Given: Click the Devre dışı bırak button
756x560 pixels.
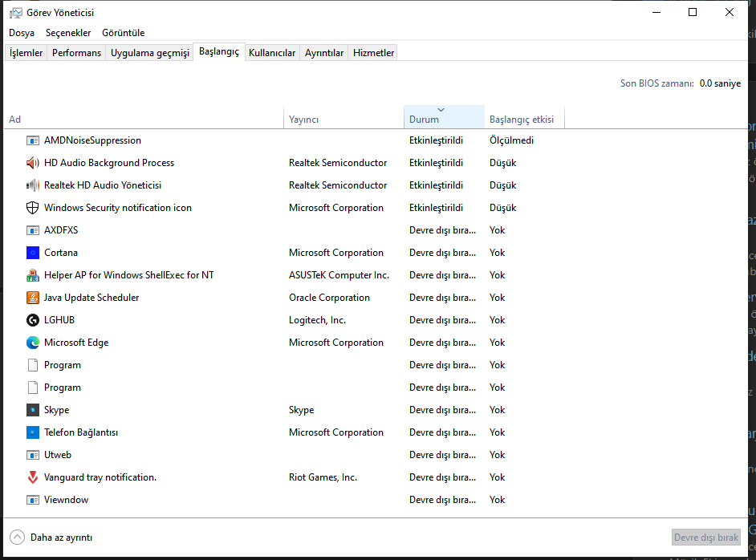Looking at the screenshot, I should [x=706, y=538].
